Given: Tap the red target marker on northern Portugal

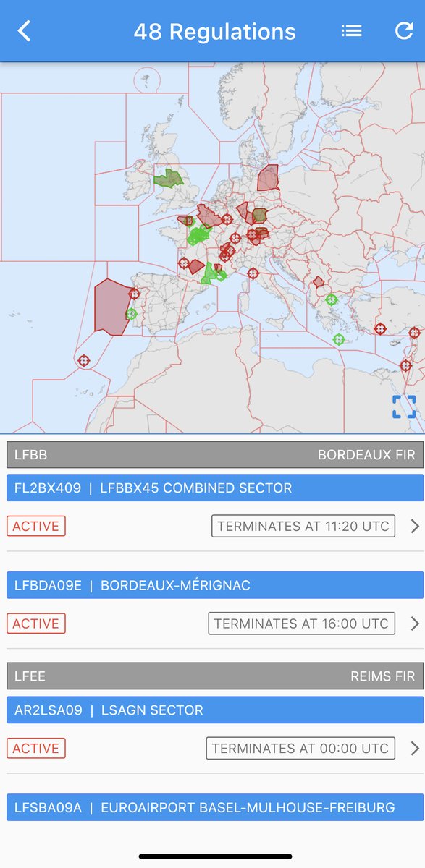Looking at the screenshot, I should click(x=134, y=294).
